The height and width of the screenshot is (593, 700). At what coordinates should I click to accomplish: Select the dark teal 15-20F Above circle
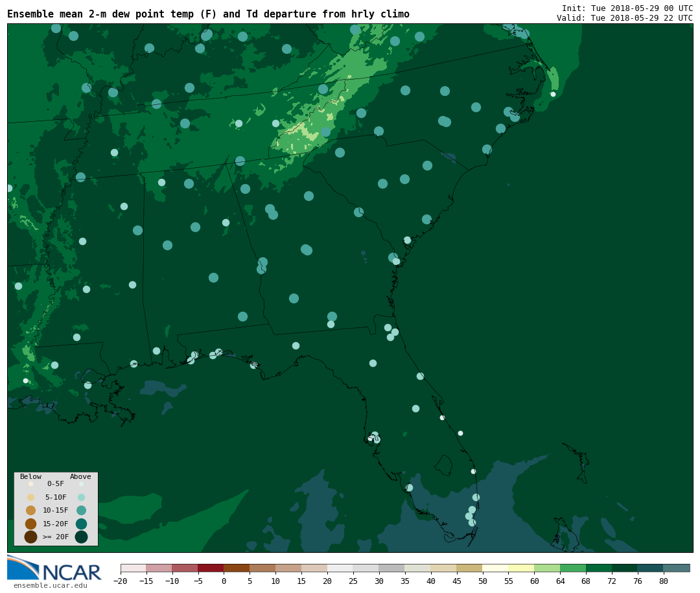pos(81,524)
